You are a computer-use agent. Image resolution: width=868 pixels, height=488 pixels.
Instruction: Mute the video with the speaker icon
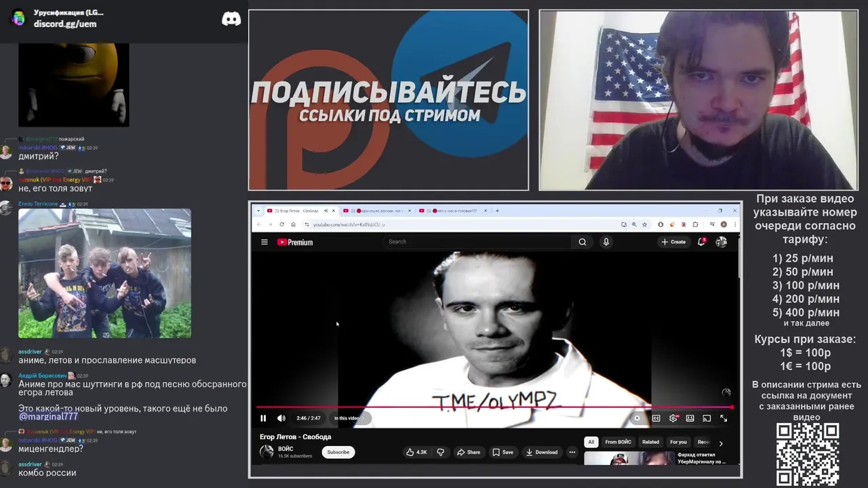281,418
